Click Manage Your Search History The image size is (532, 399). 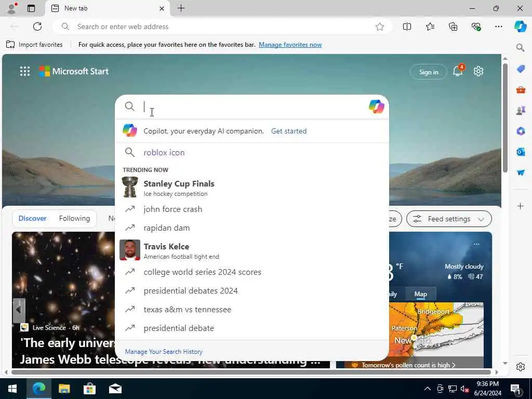[164, 352]
